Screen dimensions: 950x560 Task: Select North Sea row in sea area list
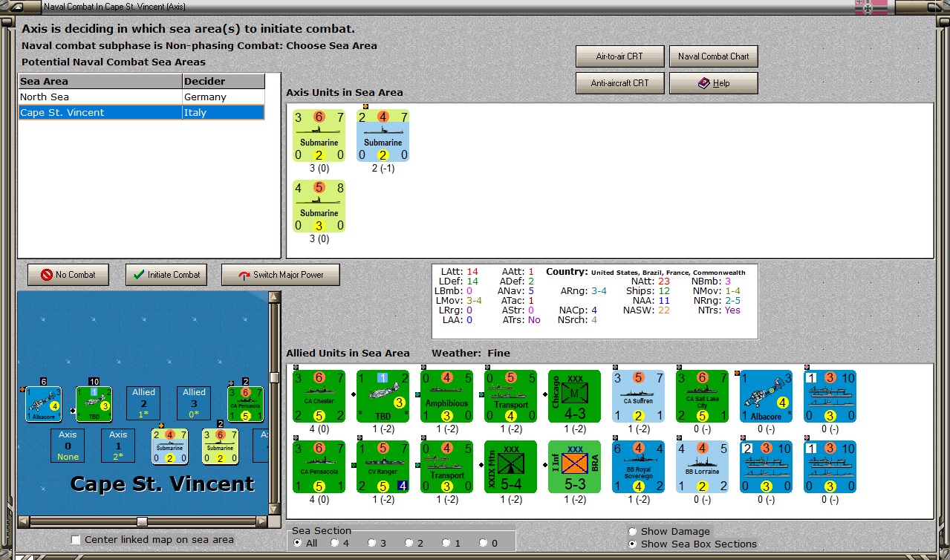(x=141, y=97)
